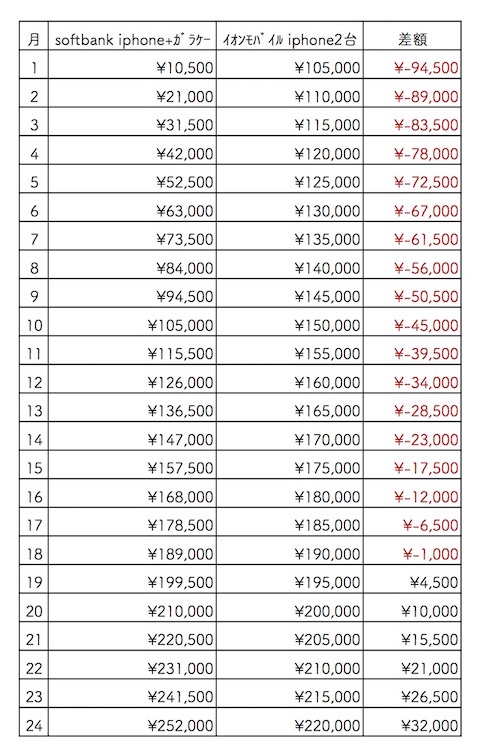Select the ¥126,000 cell in month 12

tap(133, 379)
